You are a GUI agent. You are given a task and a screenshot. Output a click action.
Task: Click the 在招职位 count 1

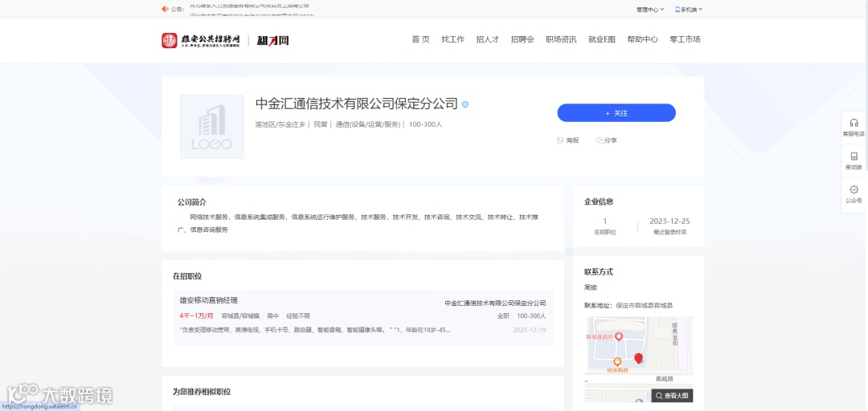coord(605,222)
